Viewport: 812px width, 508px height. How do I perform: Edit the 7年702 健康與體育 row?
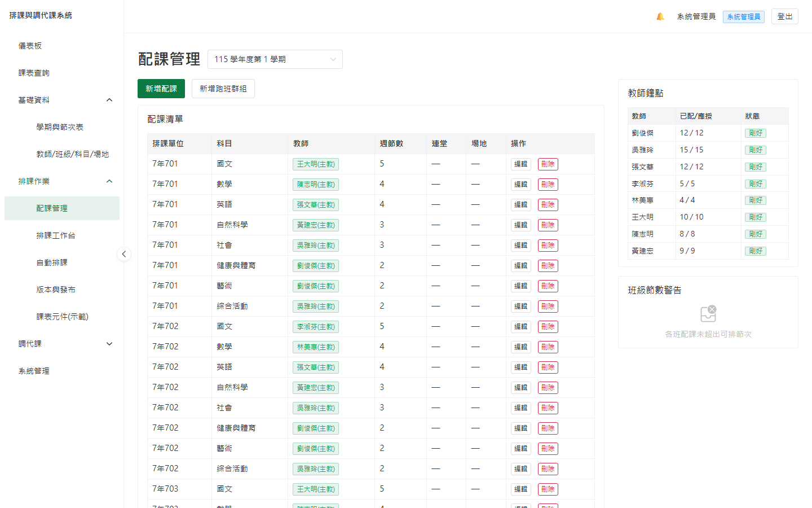click(x=521, y=428)
